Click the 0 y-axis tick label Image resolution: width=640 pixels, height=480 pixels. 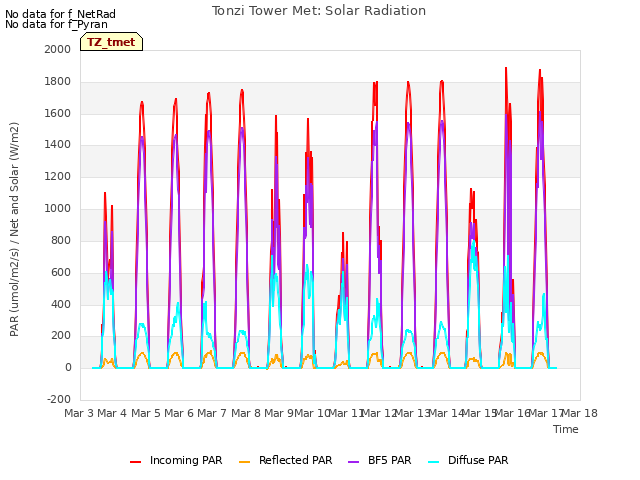tap(68, 367)
